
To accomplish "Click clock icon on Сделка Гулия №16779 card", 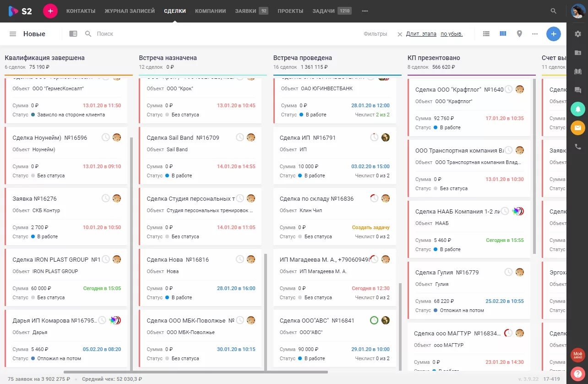I will pos(508,272).
